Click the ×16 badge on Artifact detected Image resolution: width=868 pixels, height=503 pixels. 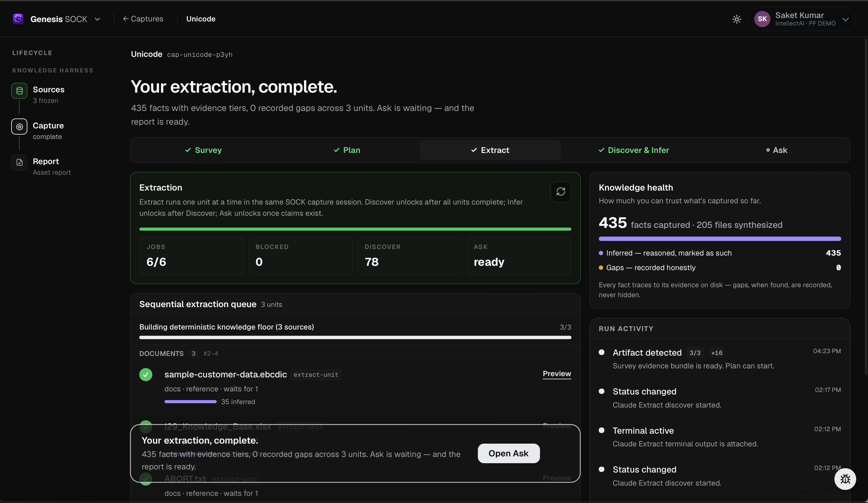(717, 353)
